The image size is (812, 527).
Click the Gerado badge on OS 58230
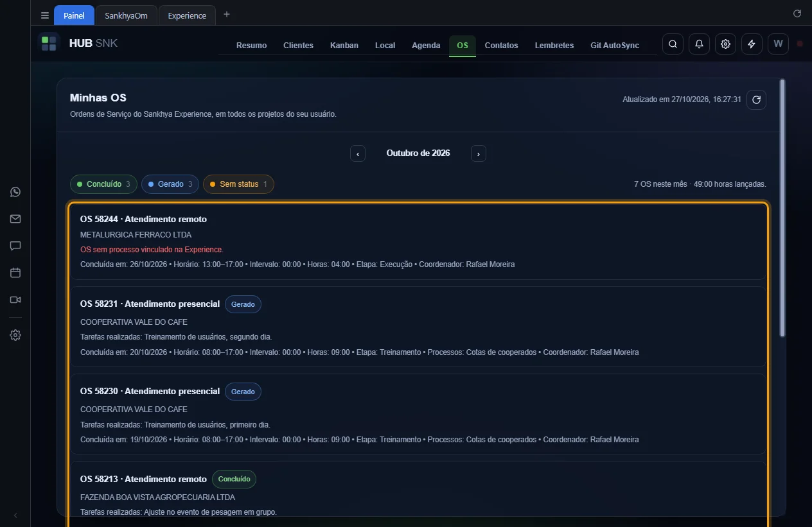(x=243, y=392)
